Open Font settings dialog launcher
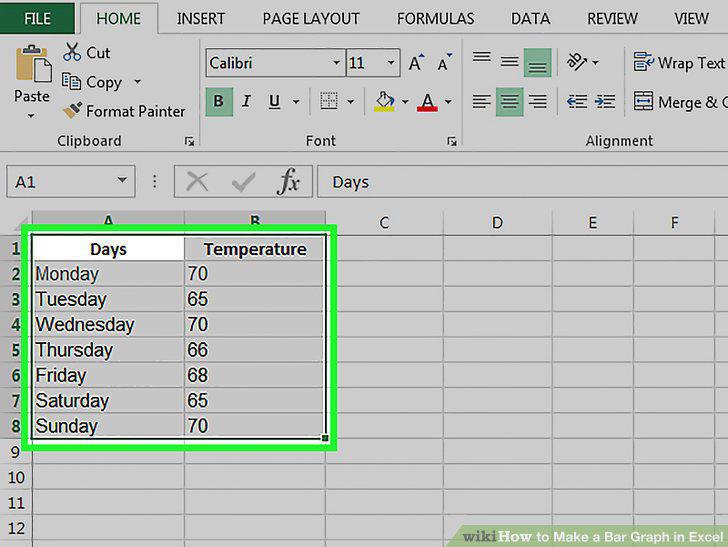 [451, 141]
